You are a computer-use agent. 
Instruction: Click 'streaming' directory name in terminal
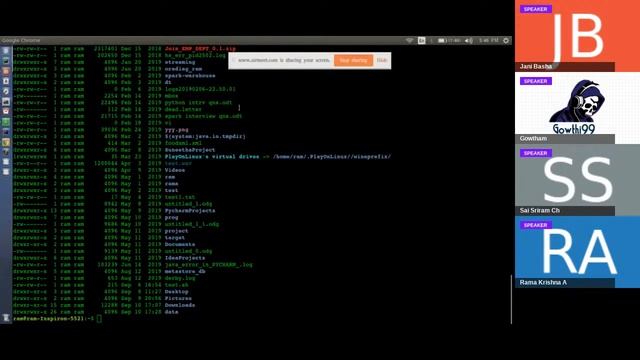coord(180,62)
